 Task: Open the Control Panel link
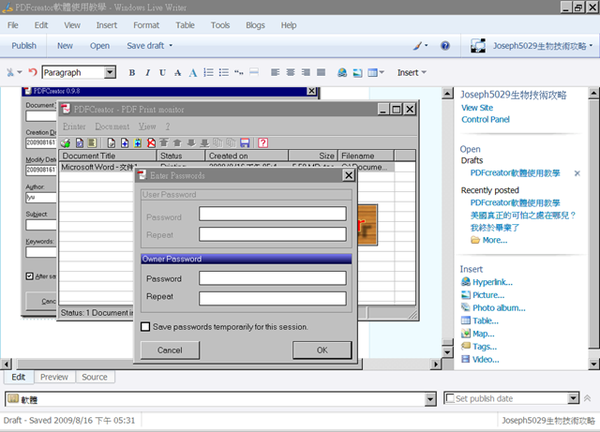click(486, 119)
